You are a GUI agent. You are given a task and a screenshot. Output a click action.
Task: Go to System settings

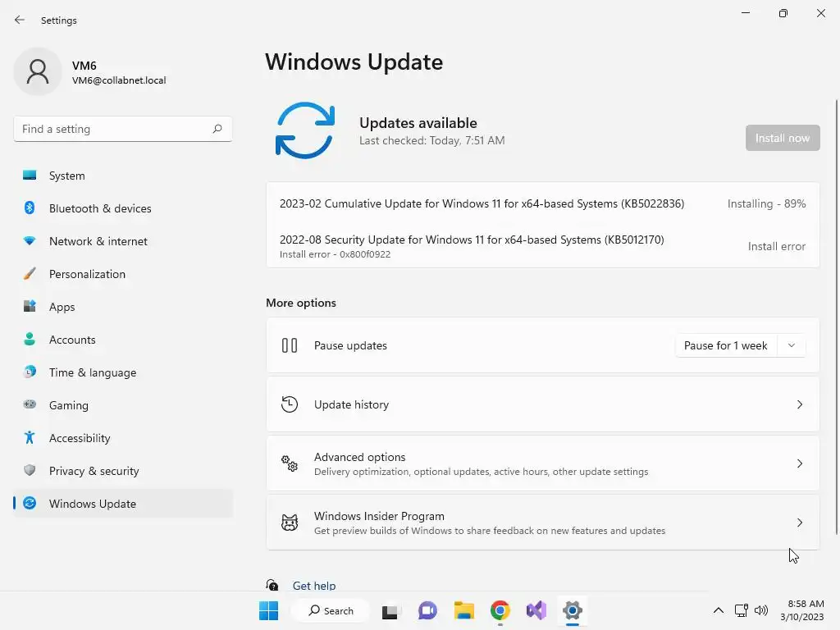click(x=123, y=176)
